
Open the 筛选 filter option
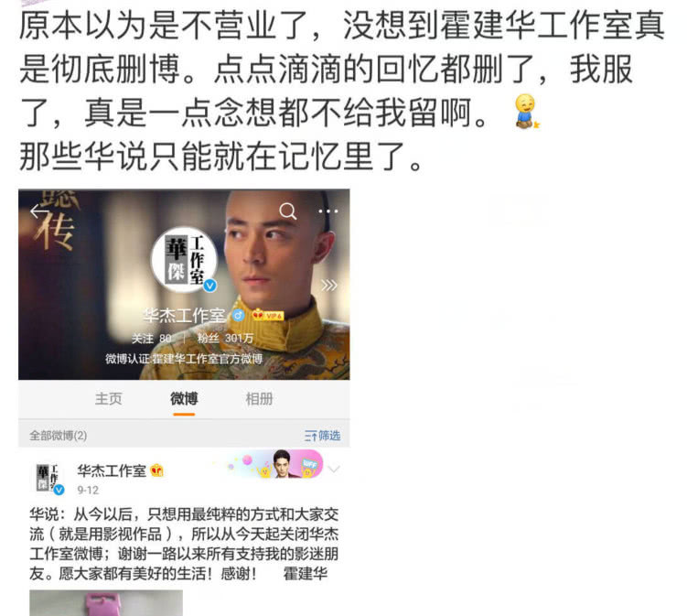click(323, 436)
